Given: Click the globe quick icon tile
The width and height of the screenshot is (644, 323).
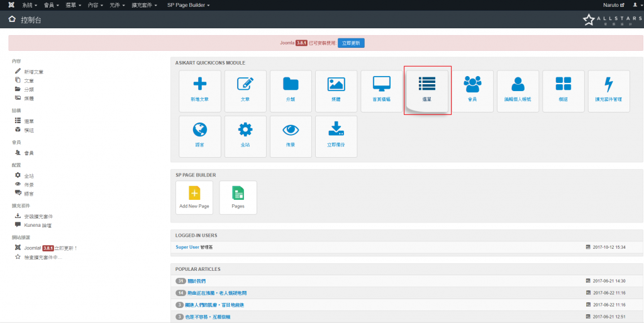Looking at the screenshot, I should 200,136.
